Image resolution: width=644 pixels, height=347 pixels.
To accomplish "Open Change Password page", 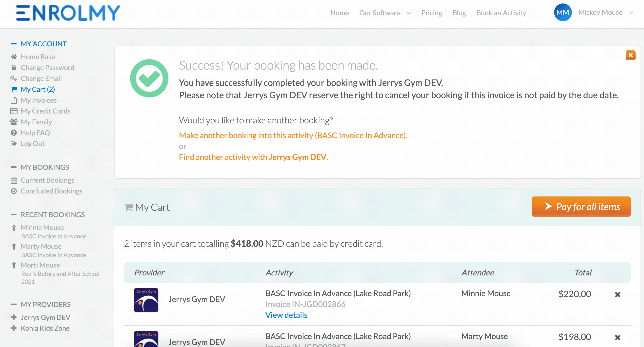I will click(47, 67).
